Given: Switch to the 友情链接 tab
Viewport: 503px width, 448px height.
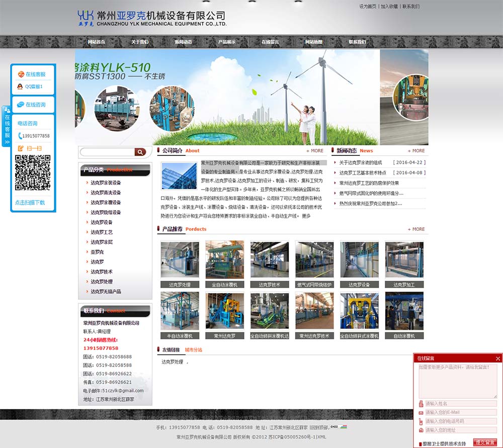Looking at the screenshot, I should [x=171, y=350].
